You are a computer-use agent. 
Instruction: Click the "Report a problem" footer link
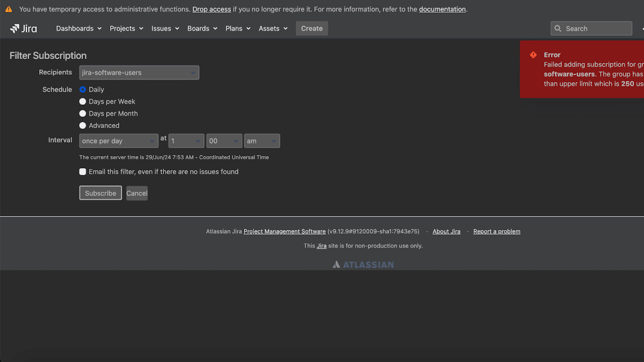coord(497,231)
